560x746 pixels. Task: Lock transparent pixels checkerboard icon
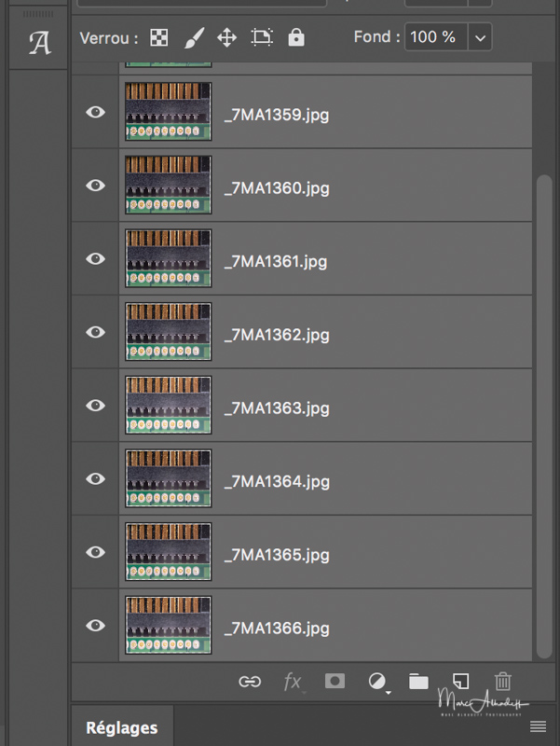[160, 38]
